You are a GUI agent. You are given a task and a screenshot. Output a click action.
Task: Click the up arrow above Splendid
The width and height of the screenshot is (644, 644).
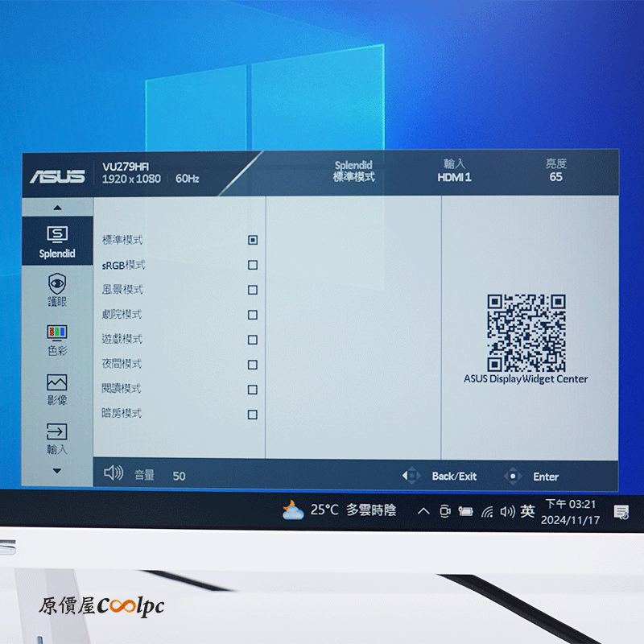tap(57, 208)
